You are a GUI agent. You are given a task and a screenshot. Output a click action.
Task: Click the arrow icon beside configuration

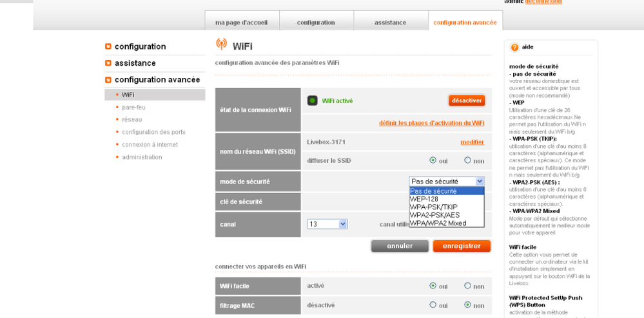[x=108, y=46]
